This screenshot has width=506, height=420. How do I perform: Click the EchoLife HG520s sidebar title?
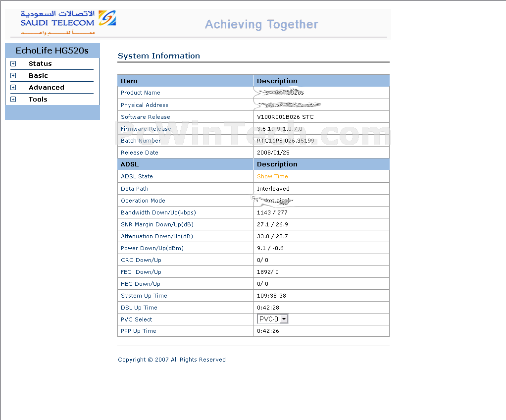coord(52,51)
